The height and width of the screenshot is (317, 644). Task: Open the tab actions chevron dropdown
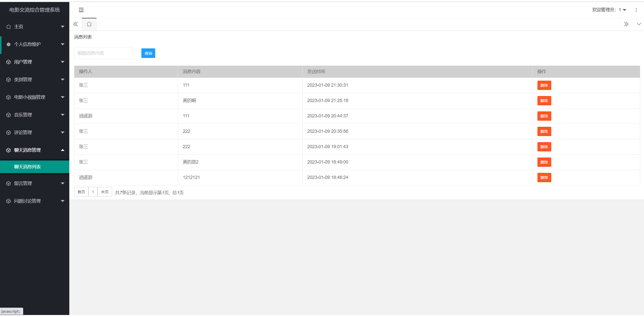click(x=638, y=24)
